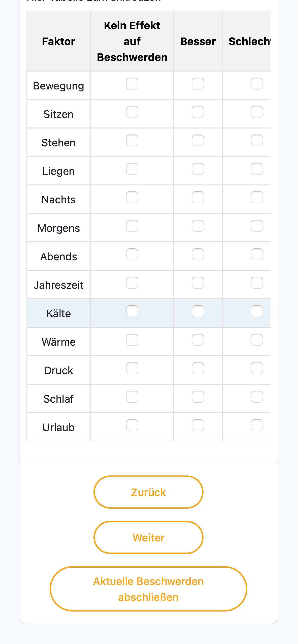Tick 'Schlechter' checkbox for Kälte
Screen dimensions: 297x644
coord(257,311)
